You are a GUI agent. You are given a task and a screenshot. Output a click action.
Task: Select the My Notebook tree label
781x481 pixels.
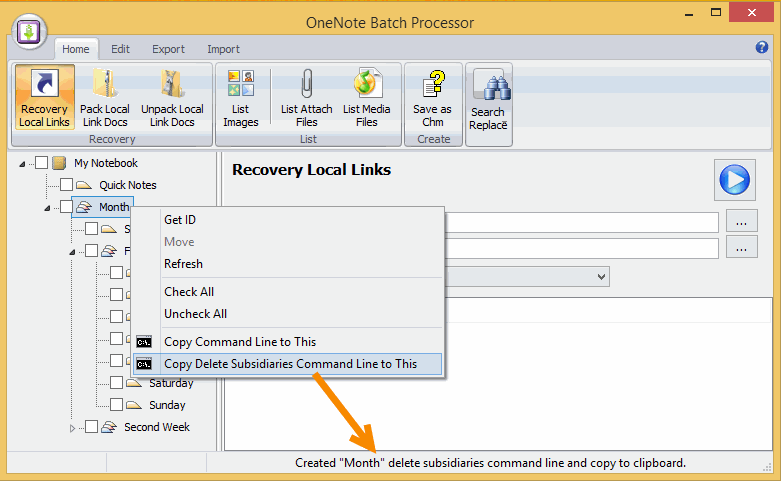(106, 163)
